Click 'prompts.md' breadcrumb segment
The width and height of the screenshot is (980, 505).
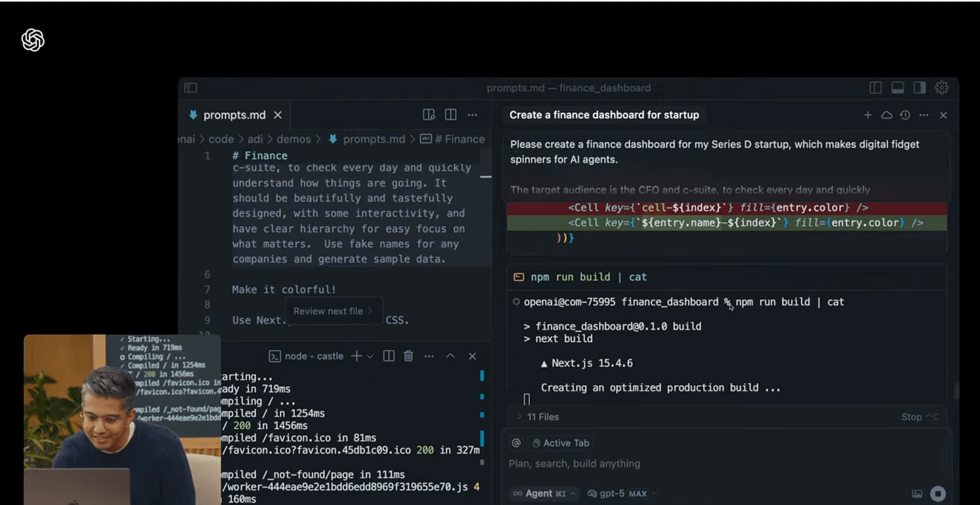[374, 139]
